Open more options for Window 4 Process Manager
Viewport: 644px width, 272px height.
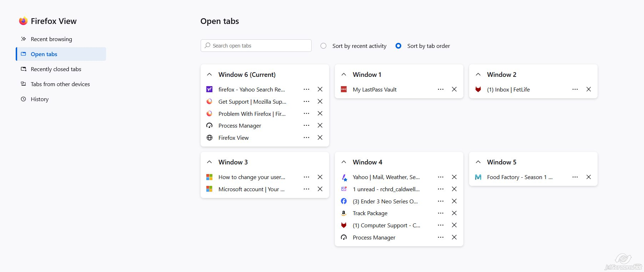pos(441,237)
